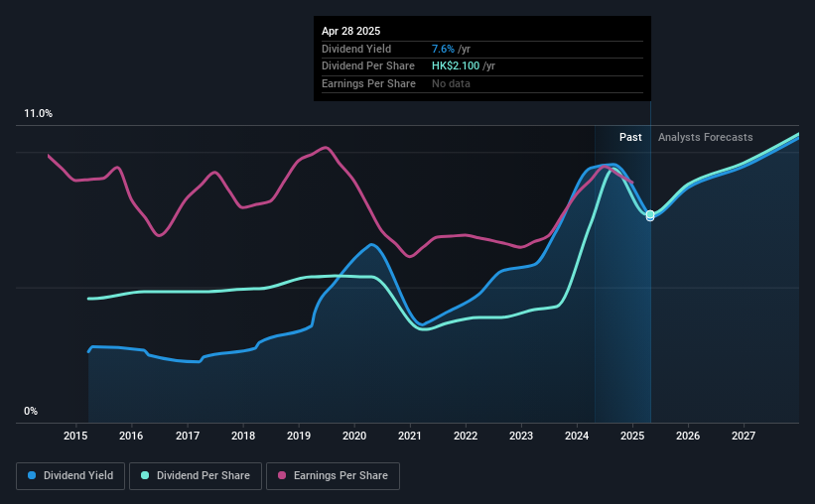Click the 2022 x-axis label
Viewport: 815px width, 504px height.
coord(466,436)
